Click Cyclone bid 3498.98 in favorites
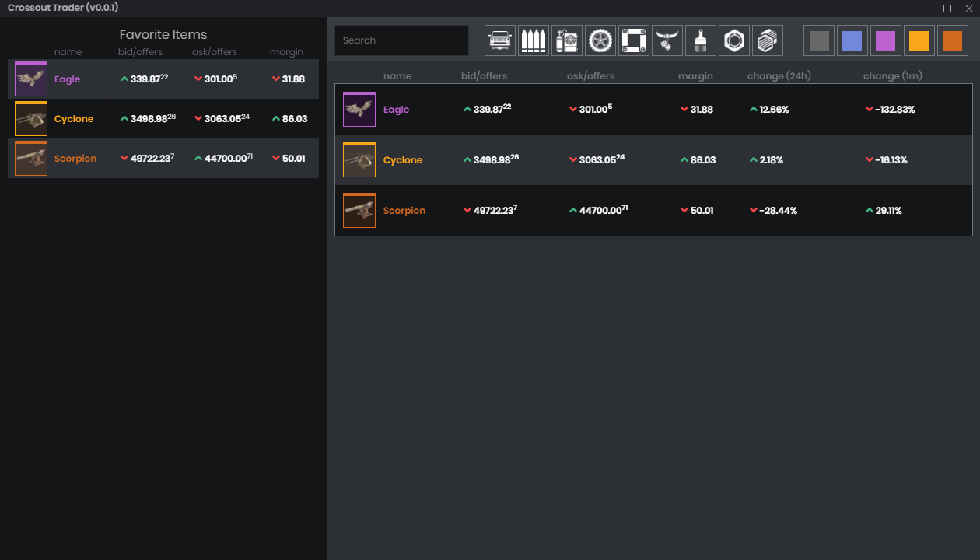The height and width of the screenshot is (560, 980). point(149,118)
